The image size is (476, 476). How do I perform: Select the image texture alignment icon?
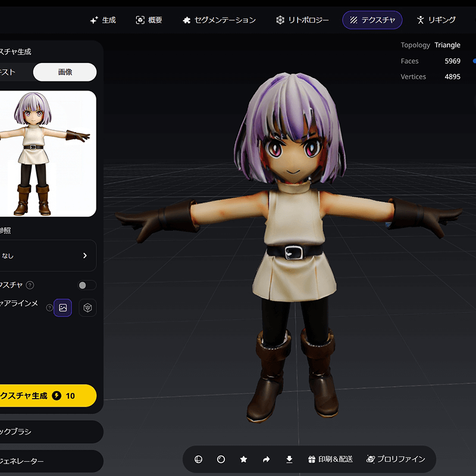tap(62, 308)
